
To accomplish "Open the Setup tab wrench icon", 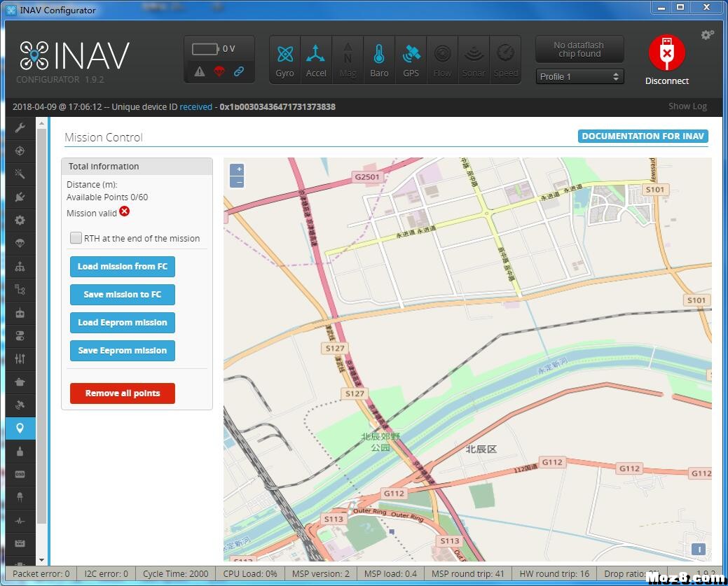I will pyautogui.click(x=20, y=127).
